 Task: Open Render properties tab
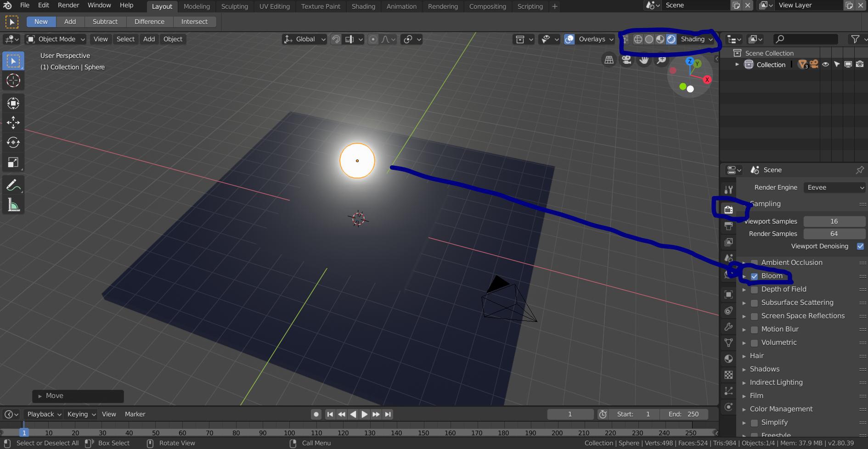click(728, 210)
